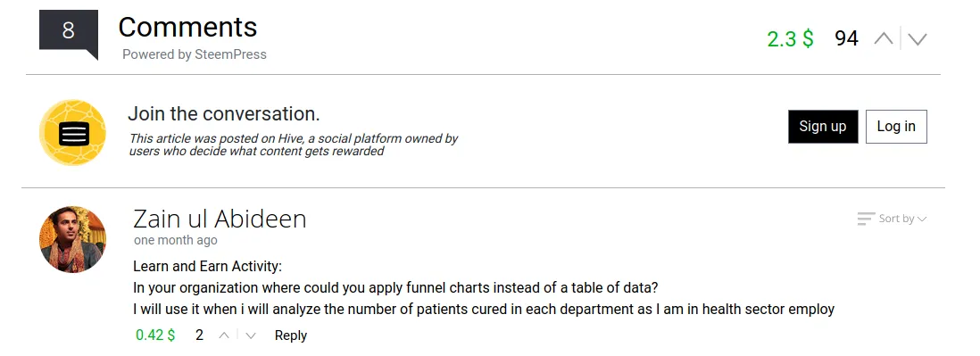This screenshot has width=980, height=356.
Task: Click the sort lines icon next to Sort by
Action: coord(867,219)
